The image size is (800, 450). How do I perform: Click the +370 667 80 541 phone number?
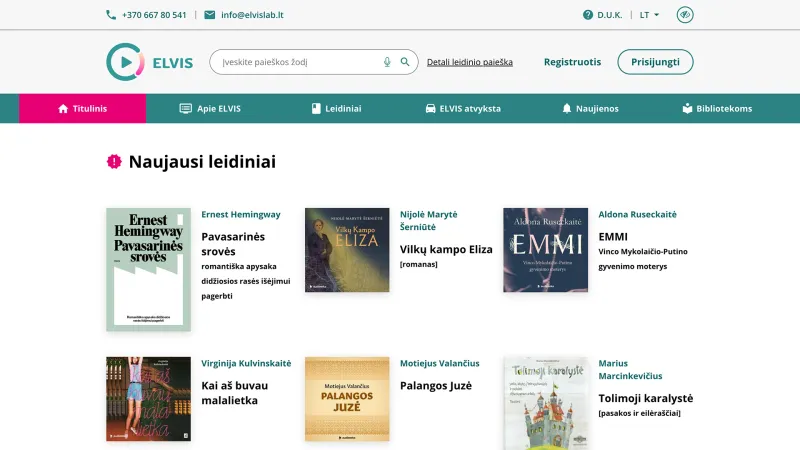point(154,15)
